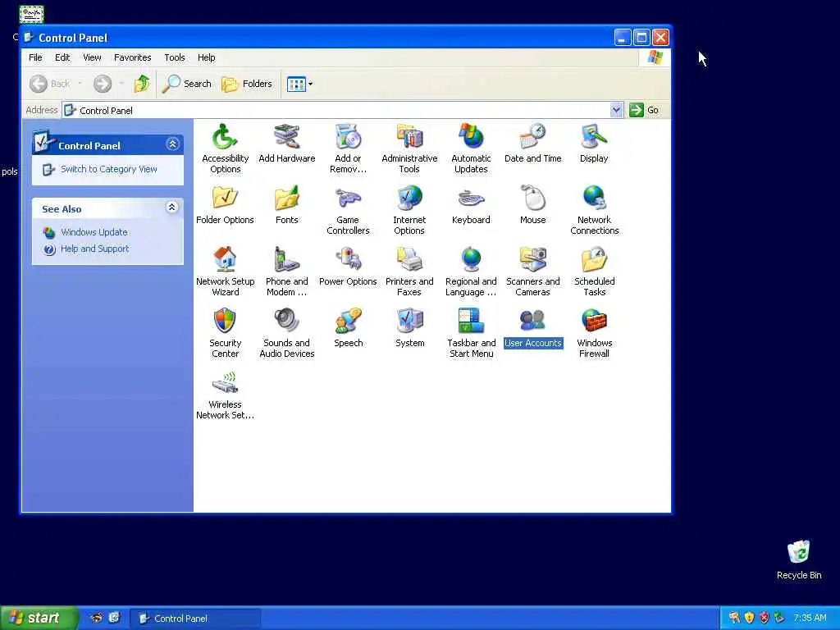Open the View menu
The width and height of the screenshot is (840, 630).
tap(92, 57)
